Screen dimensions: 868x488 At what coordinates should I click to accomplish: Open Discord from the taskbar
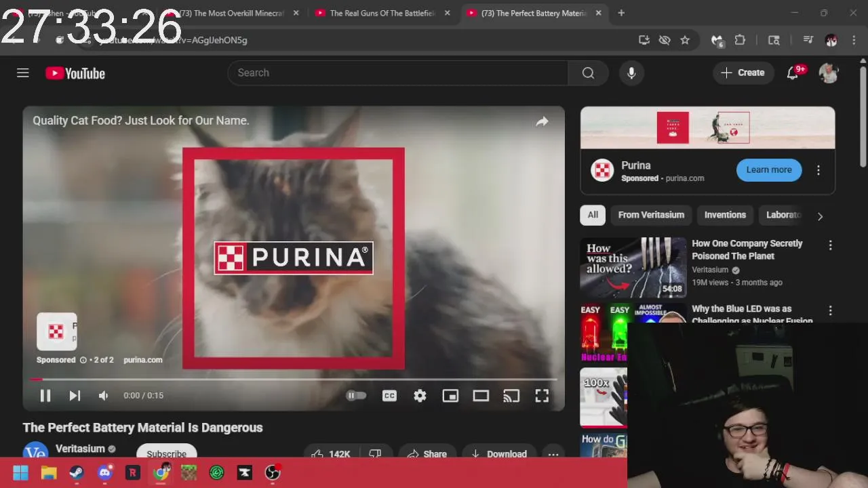coord(104,472)
